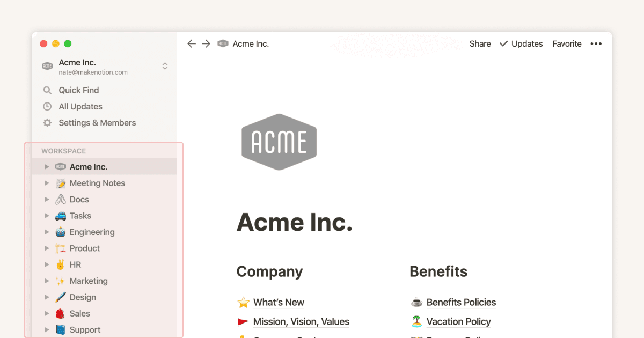Click the All Updates clock icon

point(48,106)
